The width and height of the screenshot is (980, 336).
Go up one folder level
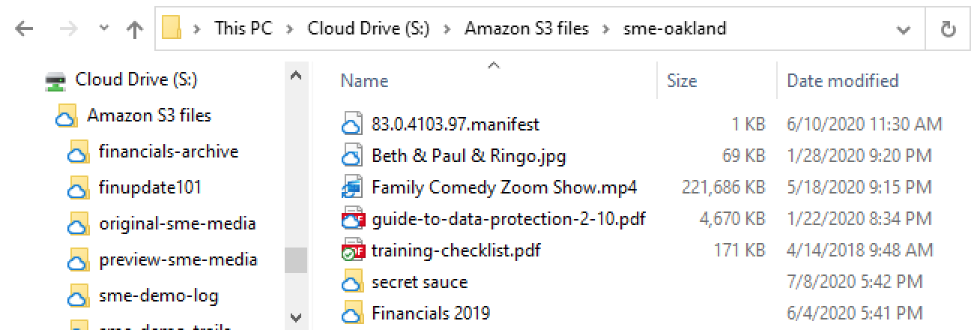click(x=135, y=29)
